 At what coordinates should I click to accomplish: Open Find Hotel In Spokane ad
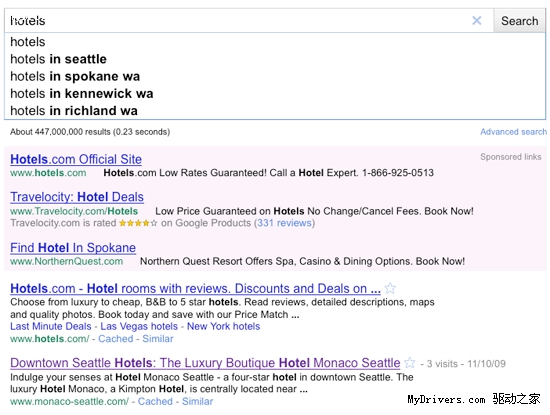[x=73, y=248]
